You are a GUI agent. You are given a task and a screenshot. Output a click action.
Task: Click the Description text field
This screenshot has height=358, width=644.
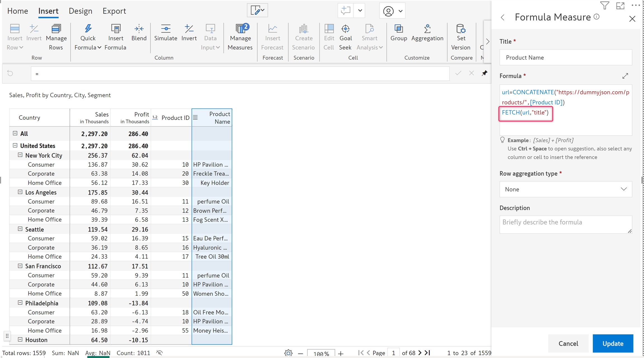tap(565, 225)
